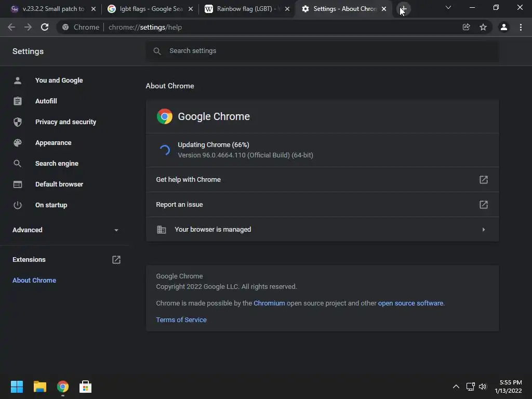
Task: Click the Search settings field
Action: coord(322,50)
